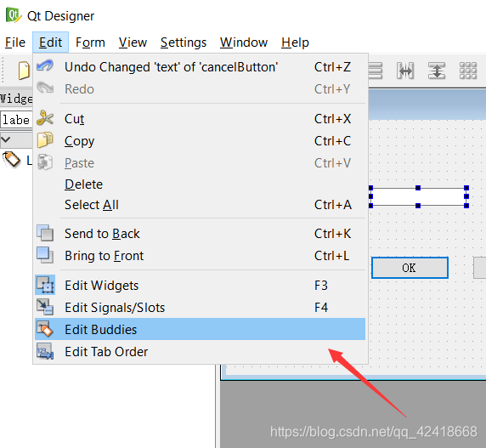This screenshot has height=448, width=486.
Task: Open the Help menu
Action: click(x=295, y=43)
